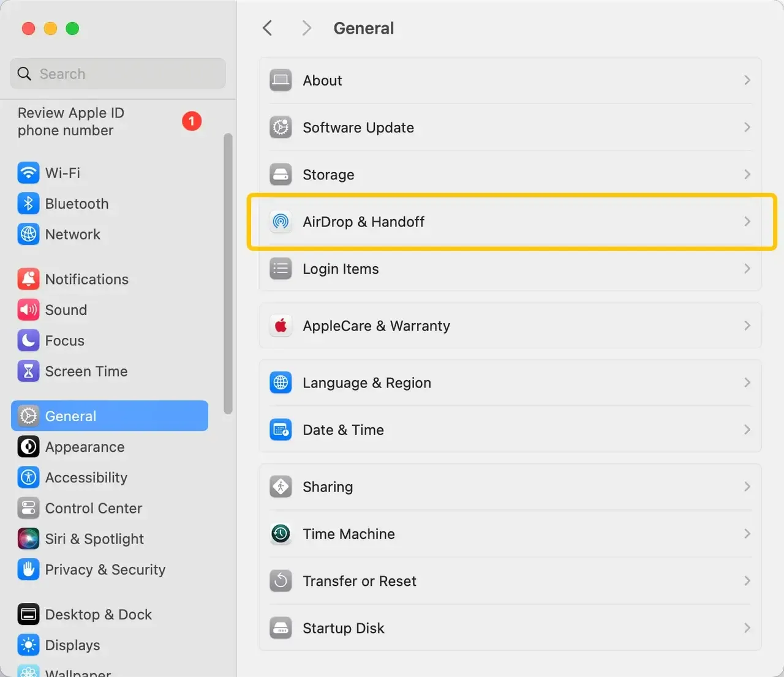Select Privacy & Security sidebar label
The image size is (784, 677).
tap(105, 569)
